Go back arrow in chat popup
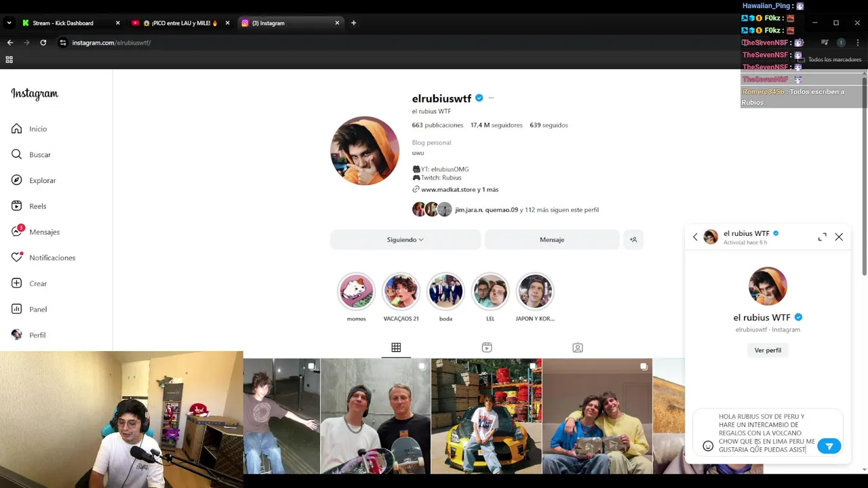 695,237
